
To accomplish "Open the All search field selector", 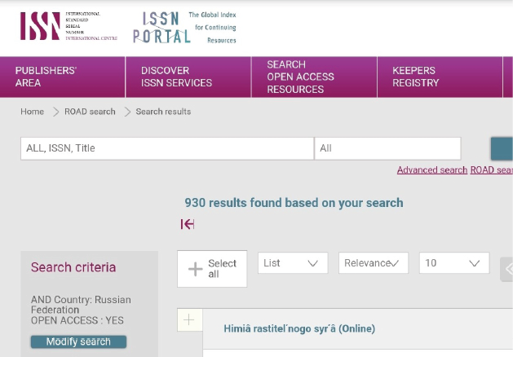I will pos(388,148).
